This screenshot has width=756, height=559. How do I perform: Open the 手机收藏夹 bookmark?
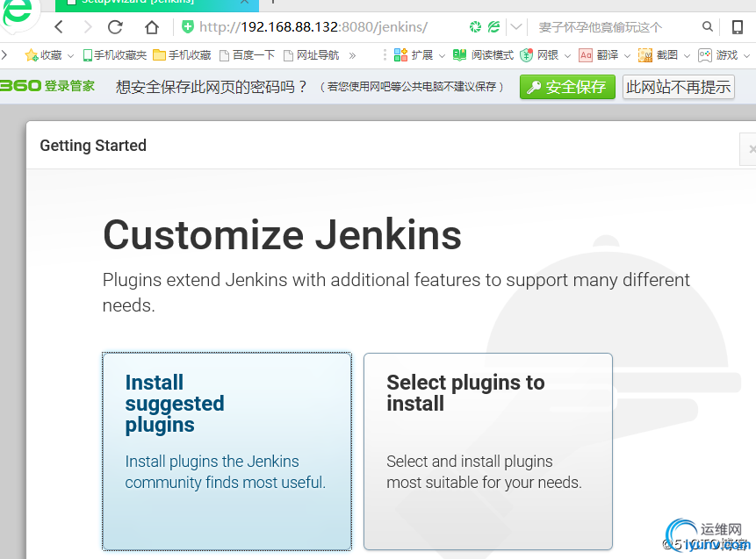(x=115, y=55)
